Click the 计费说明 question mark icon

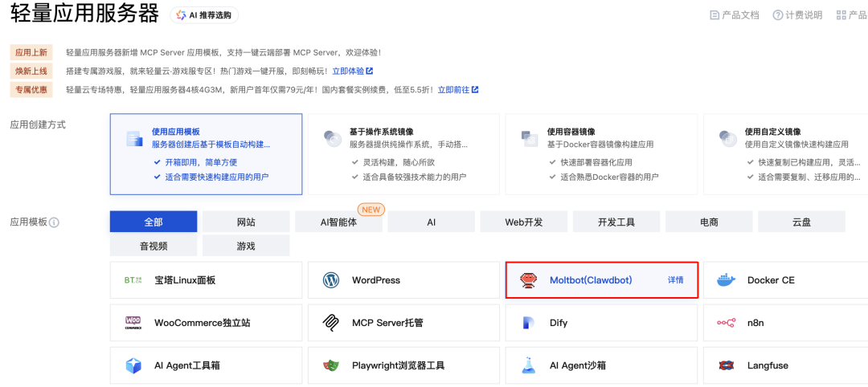tap(778, 15)
